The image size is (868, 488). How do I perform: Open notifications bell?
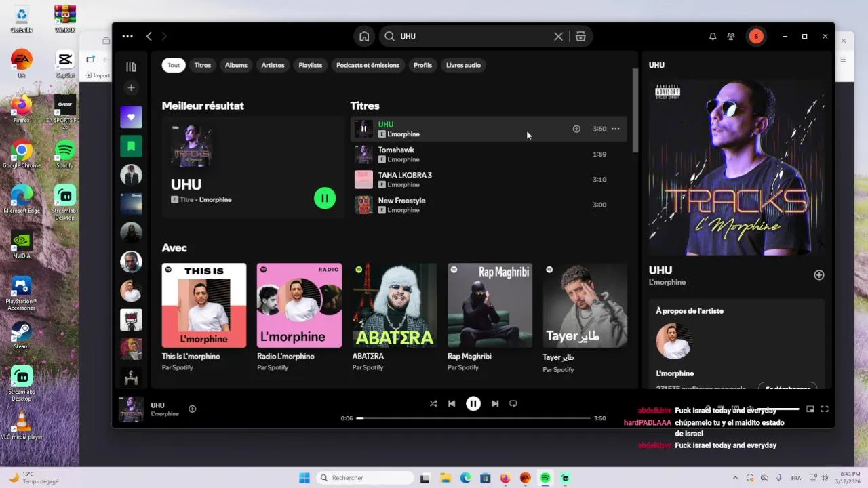click(x=713, y=37)
